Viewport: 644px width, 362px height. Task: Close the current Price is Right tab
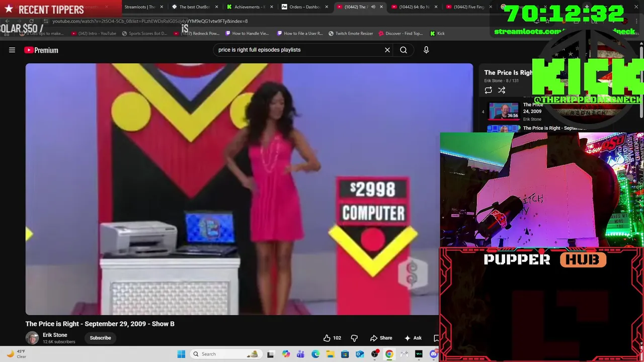tap(381, 7)
